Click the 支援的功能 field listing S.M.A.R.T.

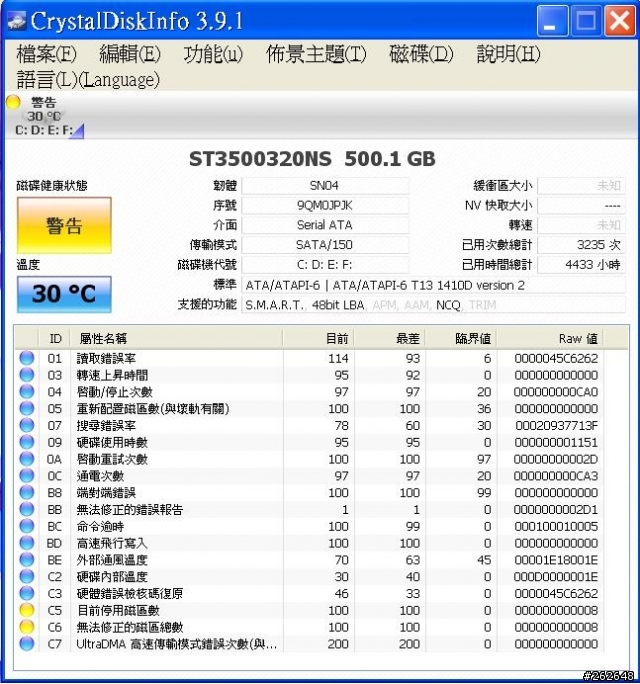point(433,305)
